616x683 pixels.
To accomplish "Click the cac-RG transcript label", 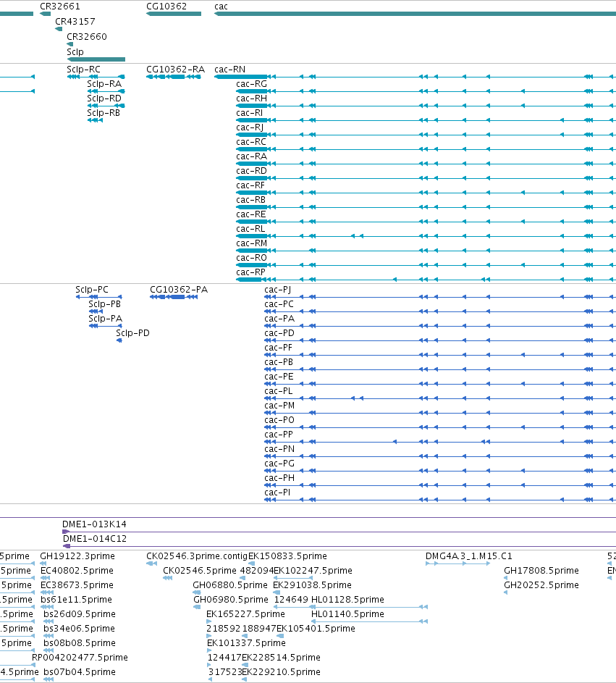I will pyautogui.click(x=252, y=83).
